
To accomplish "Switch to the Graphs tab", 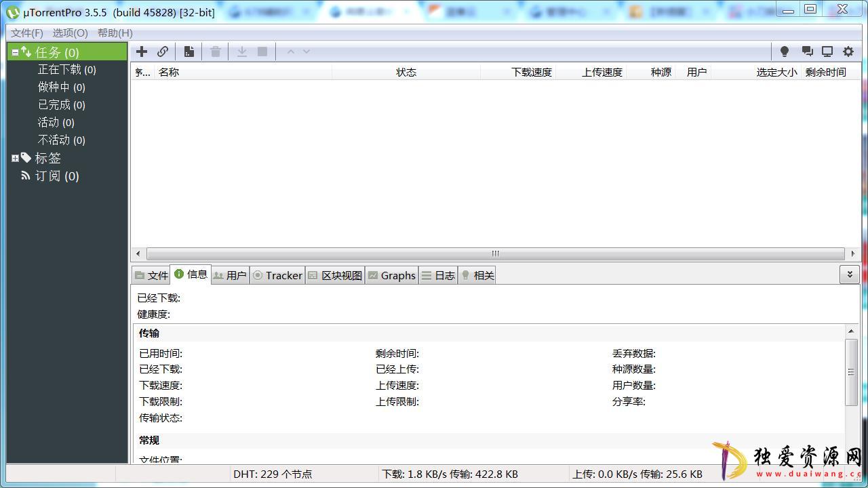I will click(x=391, y=275).
